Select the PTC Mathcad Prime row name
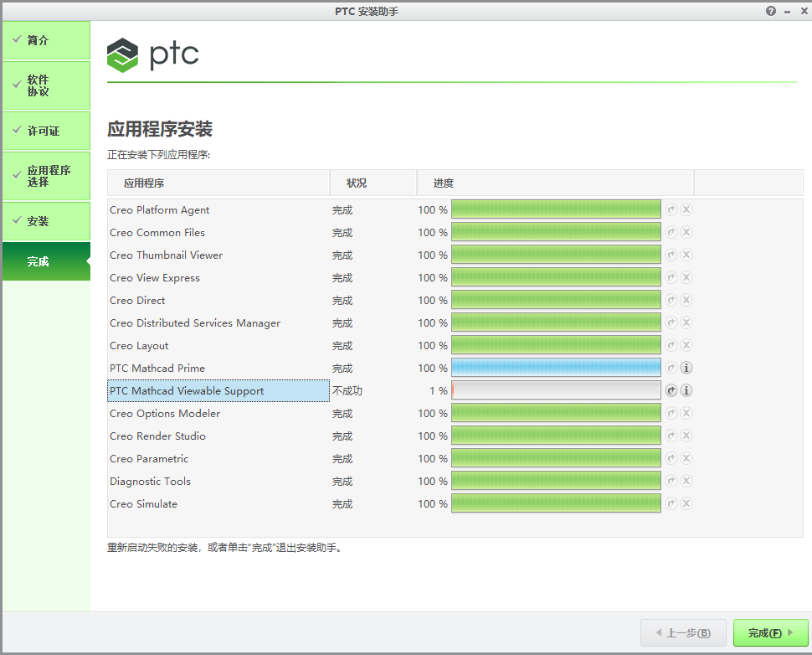 tap(157, 369)
